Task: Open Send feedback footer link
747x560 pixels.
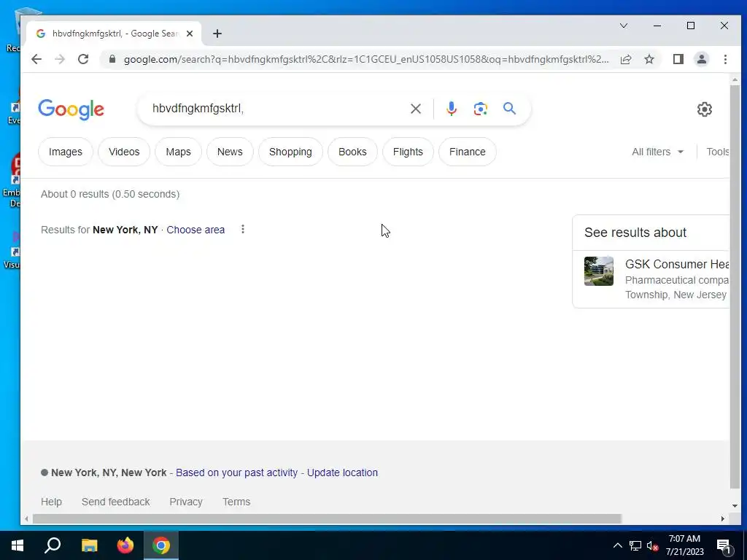Action: (x=116, y=502)
